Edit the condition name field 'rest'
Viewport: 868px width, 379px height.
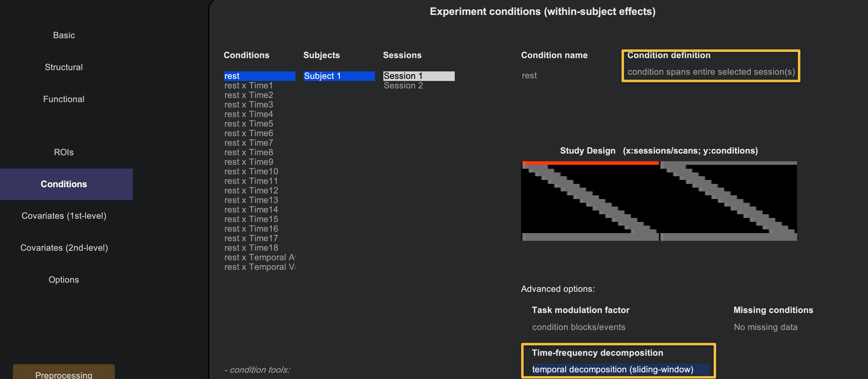pyautogui.click(x=529, y=76)
